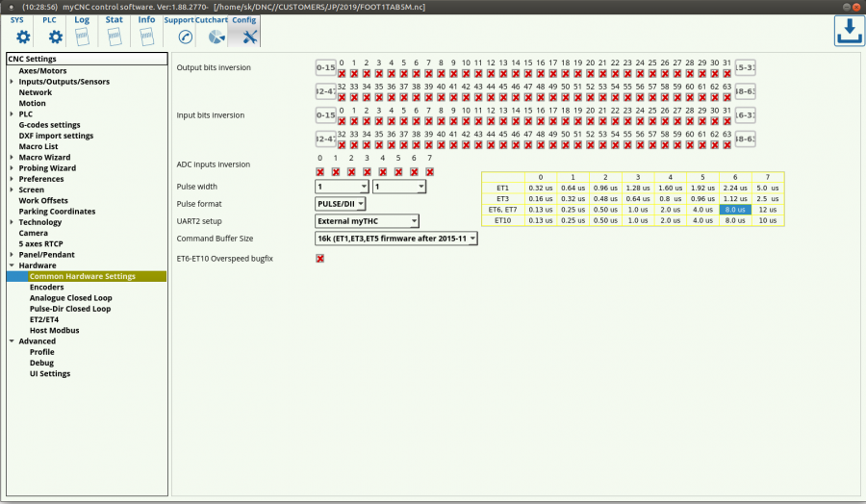This screenshot has height=504, width=866.
Task: Select UI Settings under Advanced
Action: 50,374
